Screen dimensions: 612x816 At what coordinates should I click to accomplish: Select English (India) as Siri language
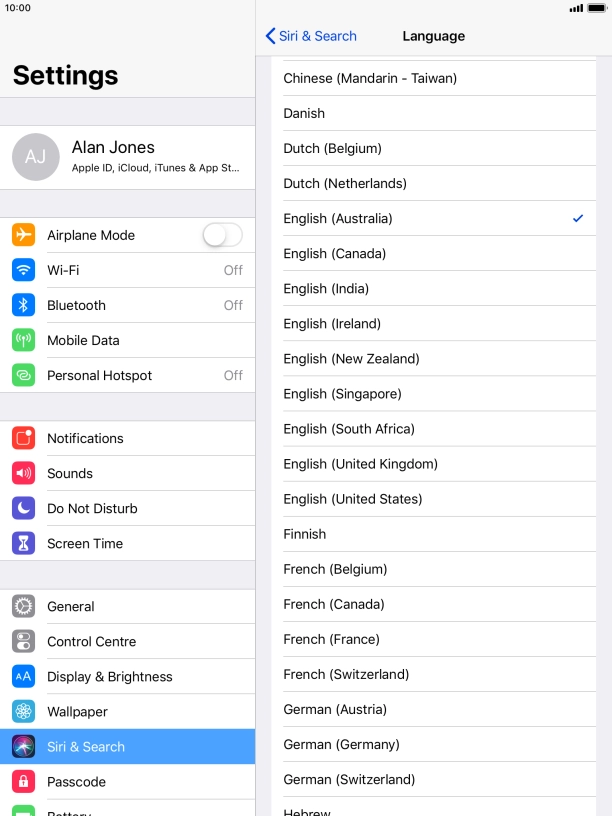pyautogui.click(x=434, y=288)
